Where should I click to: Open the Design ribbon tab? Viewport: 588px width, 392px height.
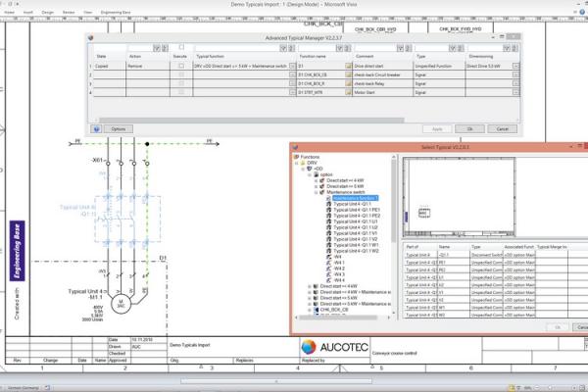click(x=48, y=13)
